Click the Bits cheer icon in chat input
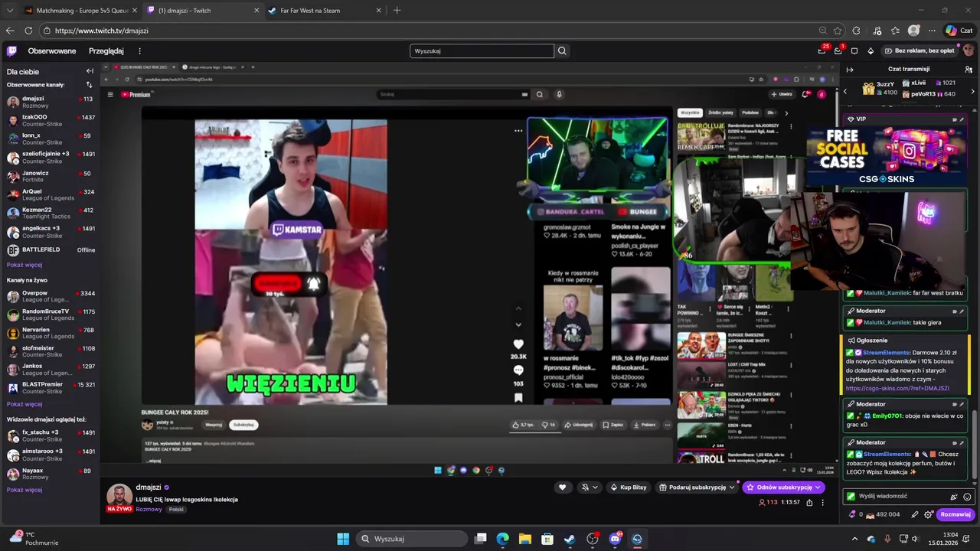This screenshot has height=551, width=980. [954, 497]
